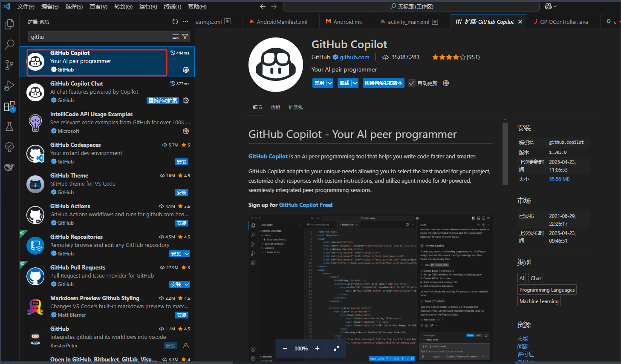Zoom in the preview image

pos(317,348)
